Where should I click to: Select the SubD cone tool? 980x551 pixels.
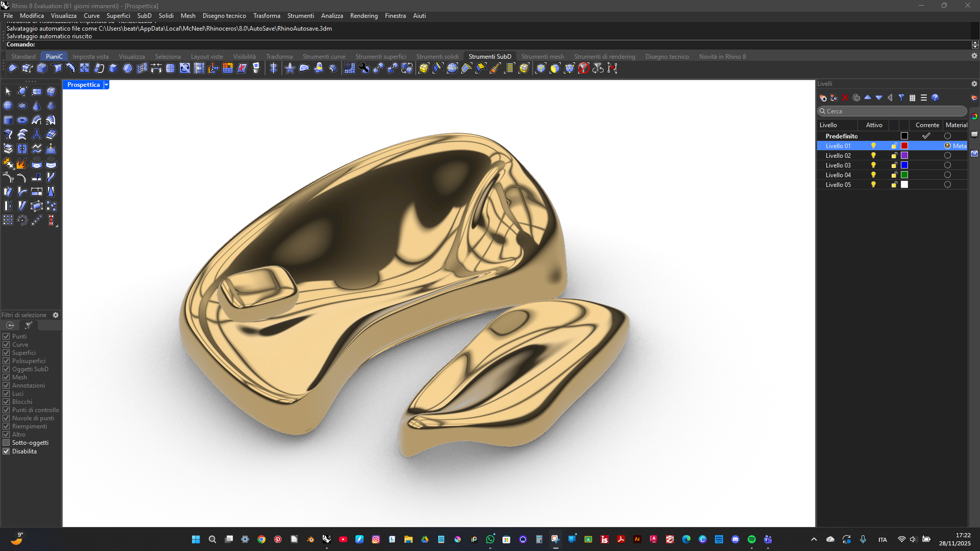(36, 106)
